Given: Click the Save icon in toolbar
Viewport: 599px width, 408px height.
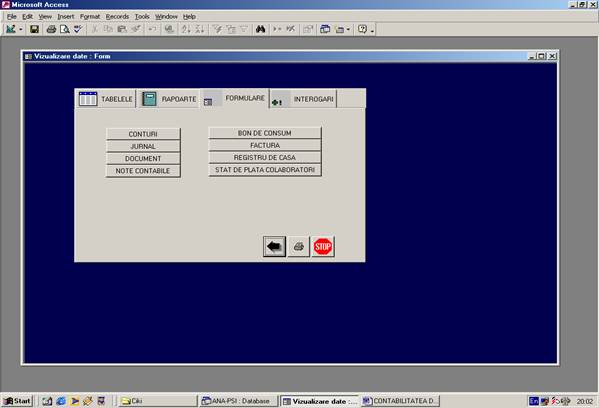Looking at the screenshot, I should coord(34,29).
